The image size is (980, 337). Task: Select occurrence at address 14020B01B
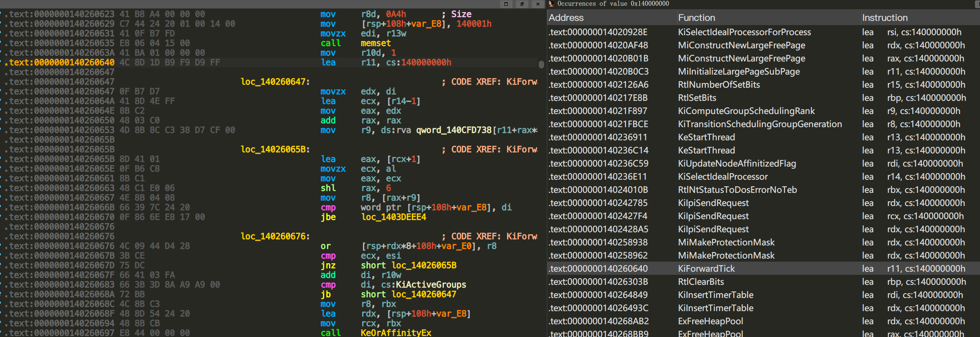[763, 58]
